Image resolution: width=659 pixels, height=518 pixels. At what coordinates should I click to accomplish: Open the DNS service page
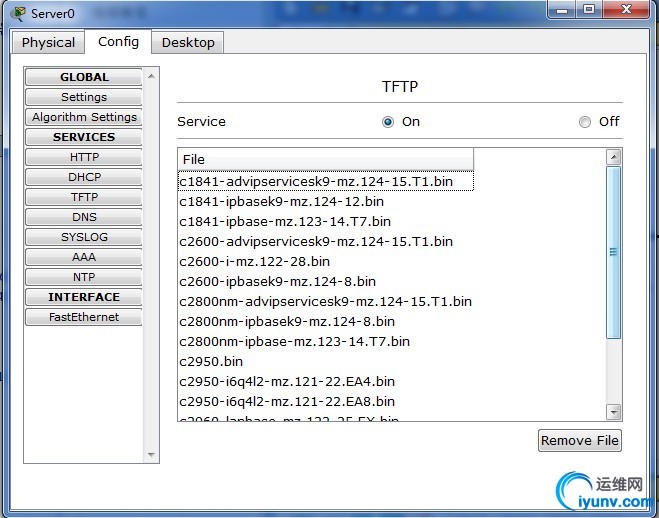click(x=84, y=217)
